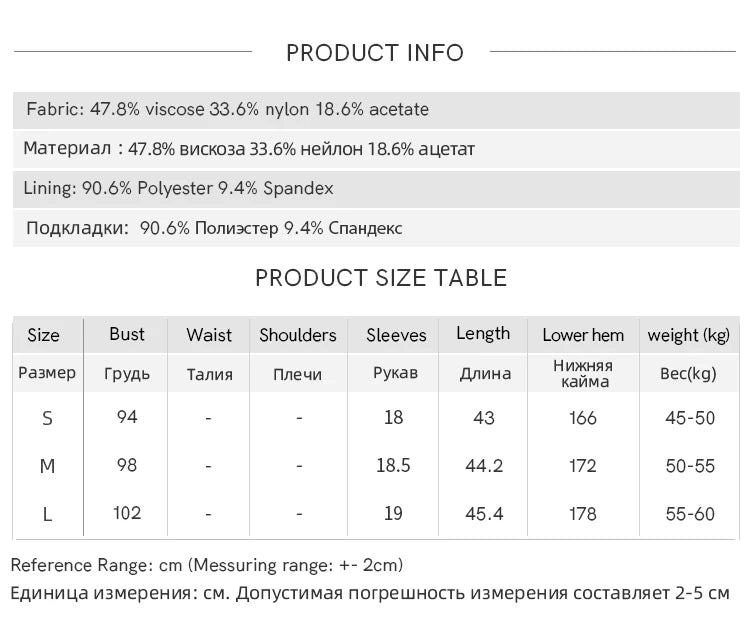Select the S size row label

(47, 418)
